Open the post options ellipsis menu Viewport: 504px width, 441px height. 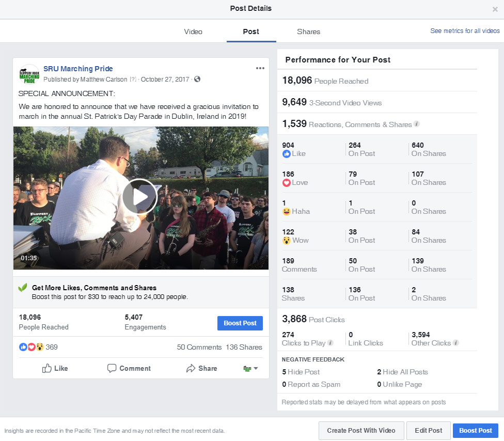(x=260, y=69)
